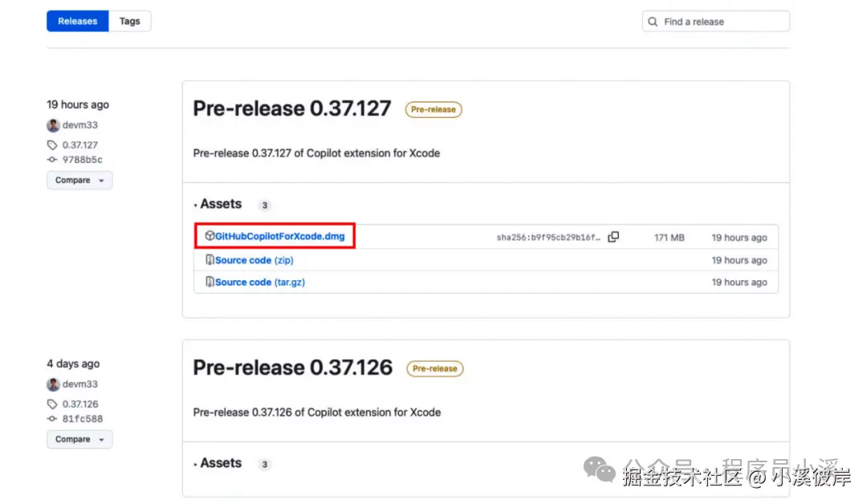Click 19 hours ago in the Source code (zip) row
This screenshot has width=867, height=504.
(x=739, y=260)
